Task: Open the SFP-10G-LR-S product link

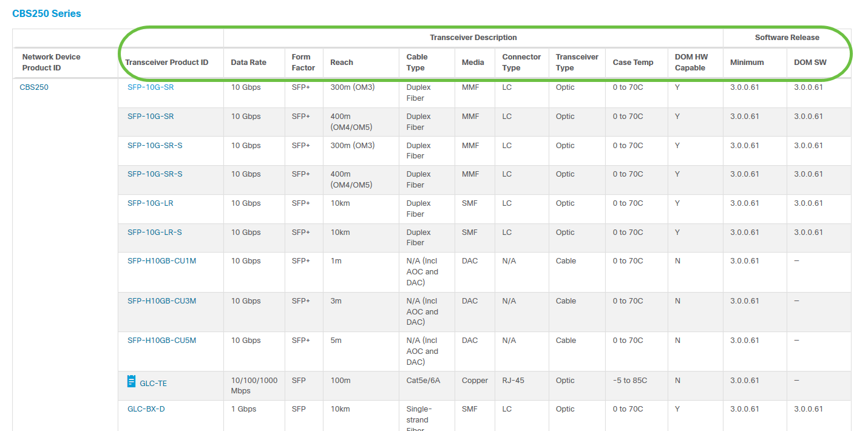Action: pos(155,232)
